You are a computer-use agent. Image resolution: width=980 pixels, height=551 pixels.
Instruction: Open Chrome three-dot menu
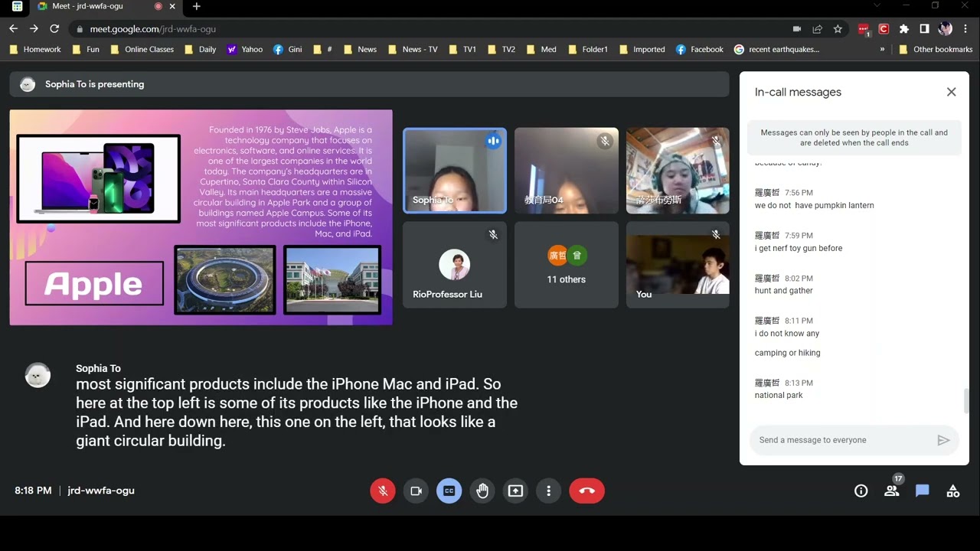[x=966, y=29]
